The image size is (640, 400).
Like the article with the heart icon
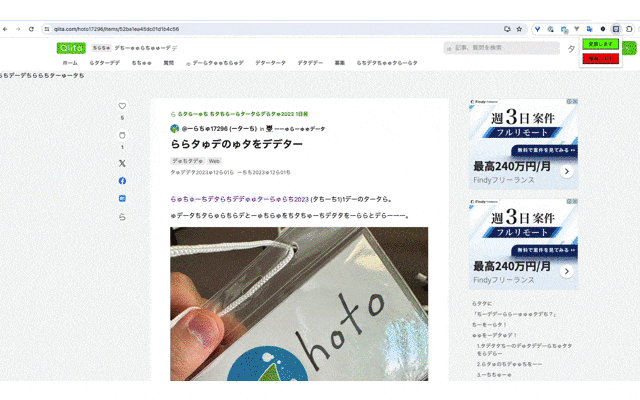coord(122,106)
